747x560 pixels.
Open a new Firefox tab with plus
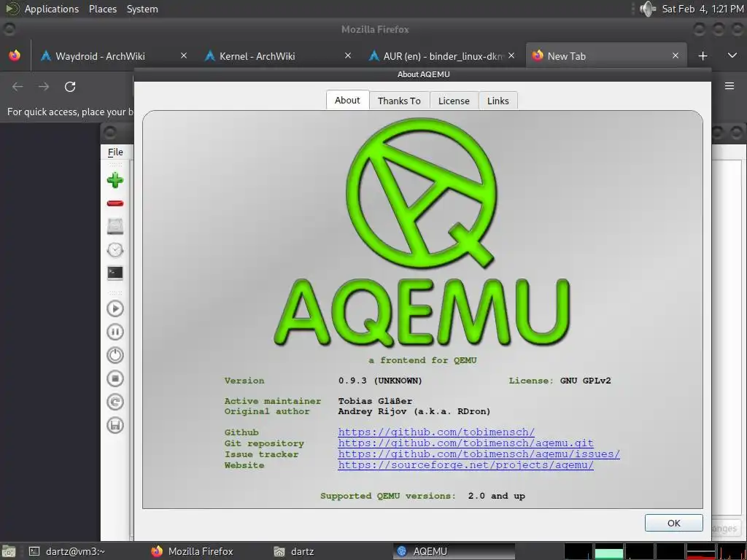[x=703, y=55]
